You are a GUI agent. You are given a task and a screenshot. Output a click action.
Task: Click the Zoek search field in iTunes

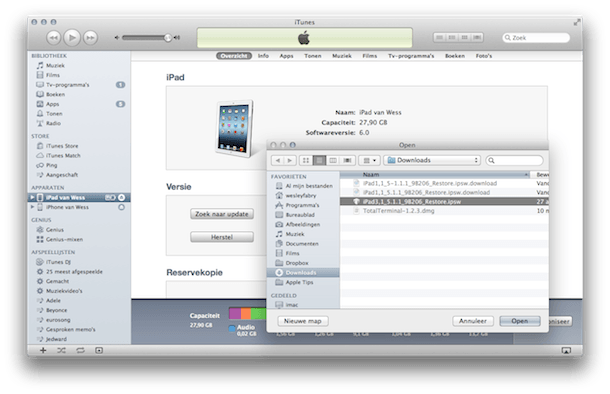(x=536, y=38)
